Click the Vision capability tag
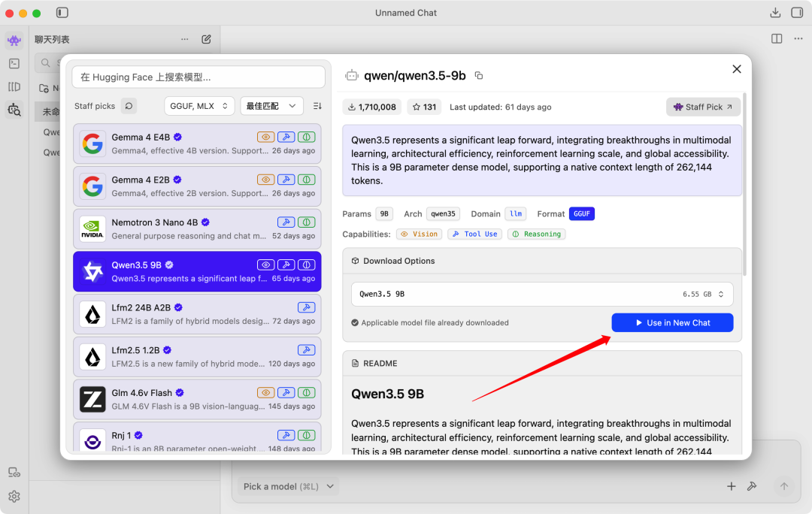 [420, 234]
